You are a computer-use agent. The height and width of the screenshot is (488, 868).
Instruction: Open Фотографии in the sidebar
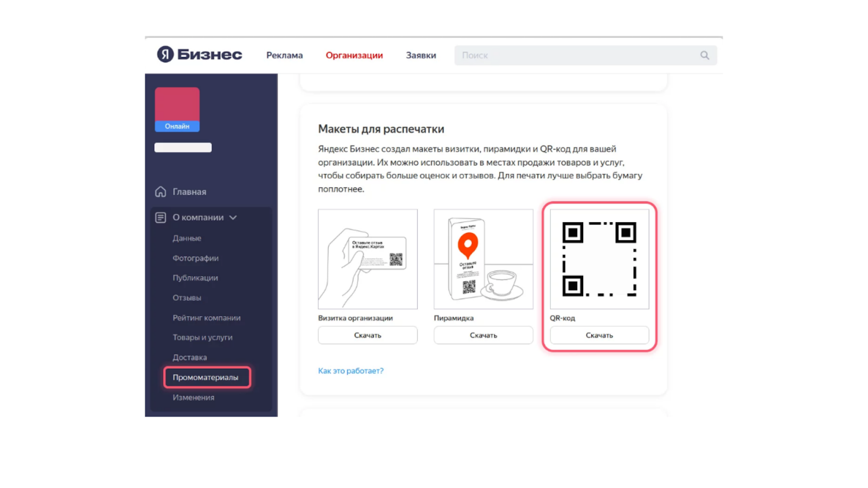pyautogui.click(x=195, y=258)
